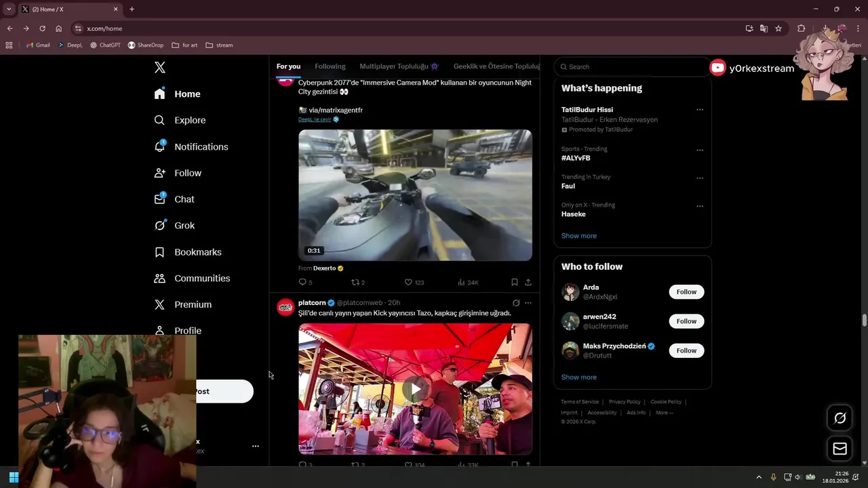
Task: Open Gmail bookmark
Action: click(38, 45)
